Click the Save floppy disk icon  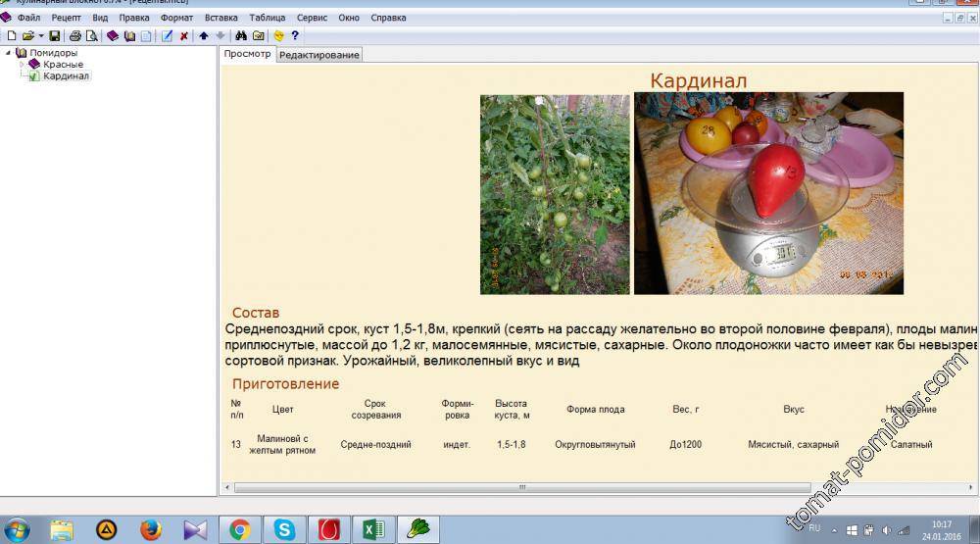click(55, 36)
